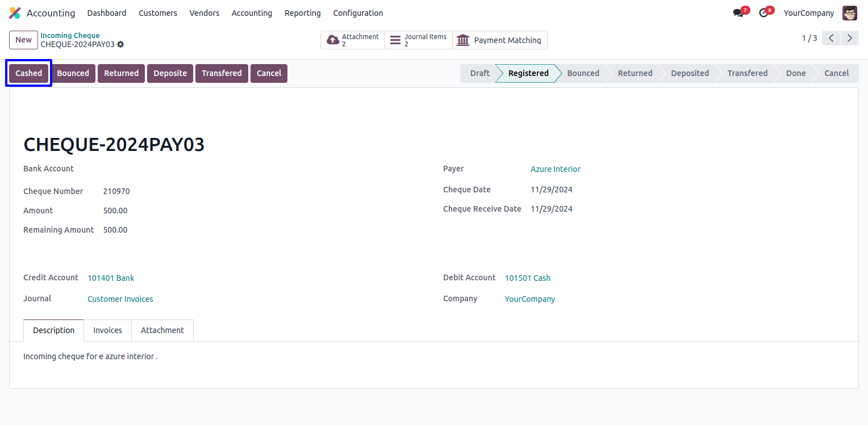The image size is (868, 425).
Task: Switch company via YourCompany selector
Action: [809, 13]
